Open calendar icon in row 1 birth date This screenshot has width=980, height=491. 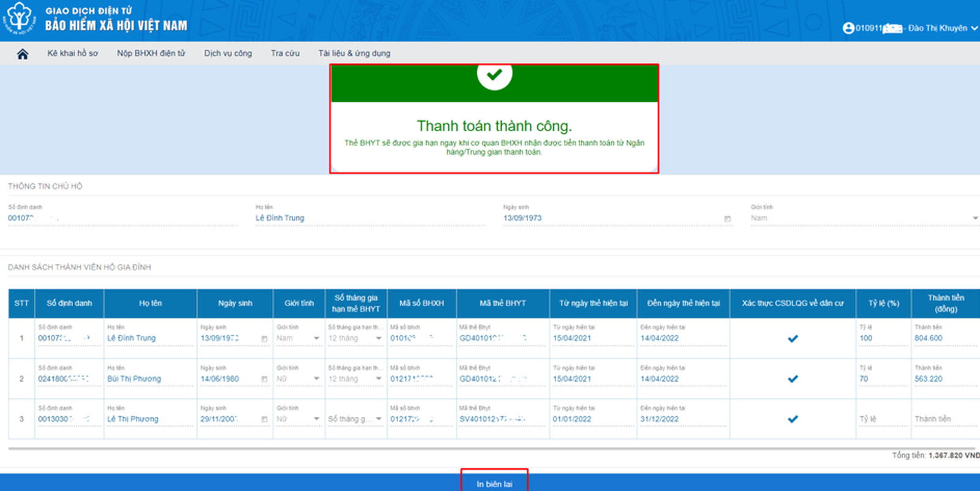pyautogui.click(x=265, y=339)
